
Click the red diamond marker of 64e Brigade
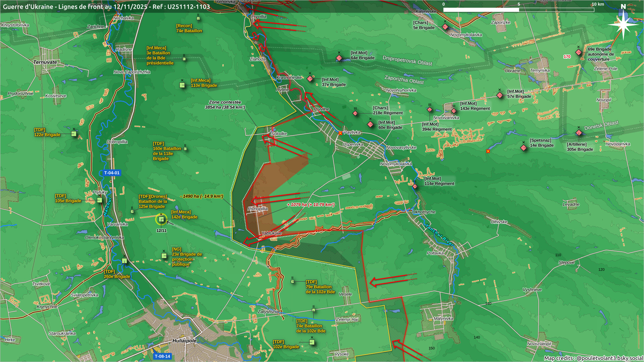(339, 58)
